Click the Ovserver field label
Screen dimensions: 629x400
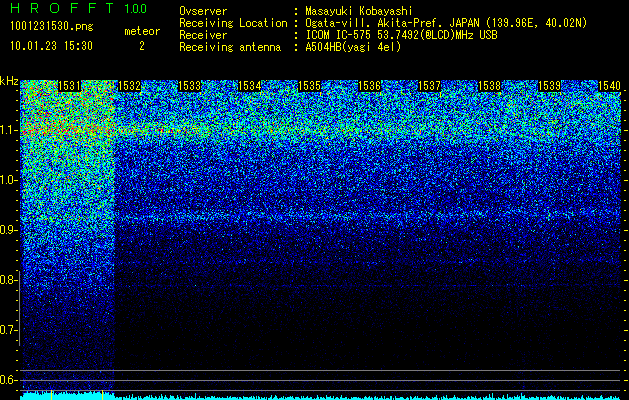(203, 11)
